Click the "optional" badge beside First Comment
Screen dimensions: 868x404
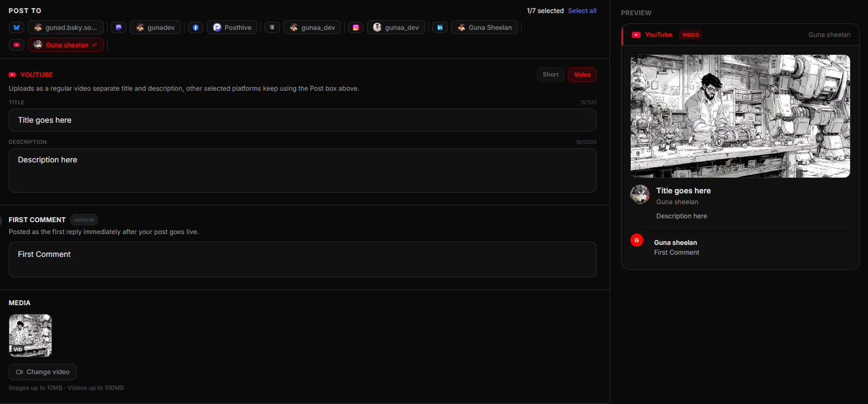pos(84,220)
